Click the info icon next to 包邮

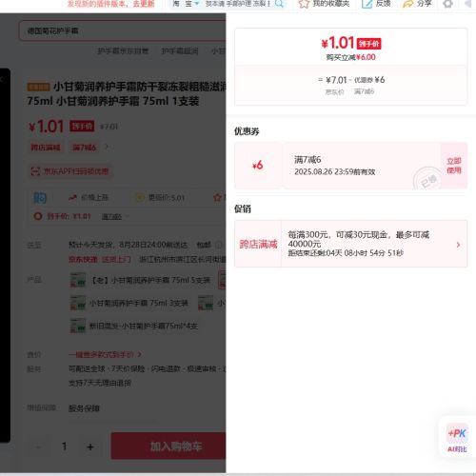pyautogui.click(x=219, y=245)
